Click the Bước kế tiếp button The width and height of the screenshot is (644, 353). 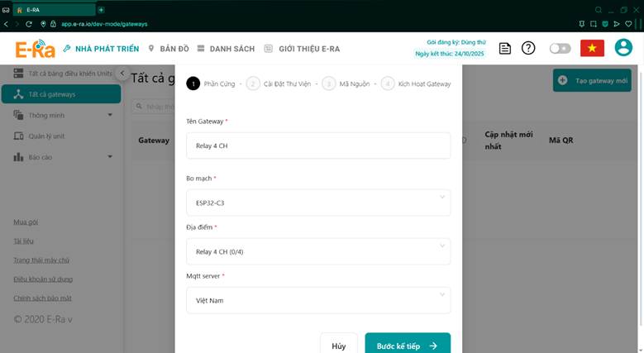pyautogui.click(x=408, y=345)
